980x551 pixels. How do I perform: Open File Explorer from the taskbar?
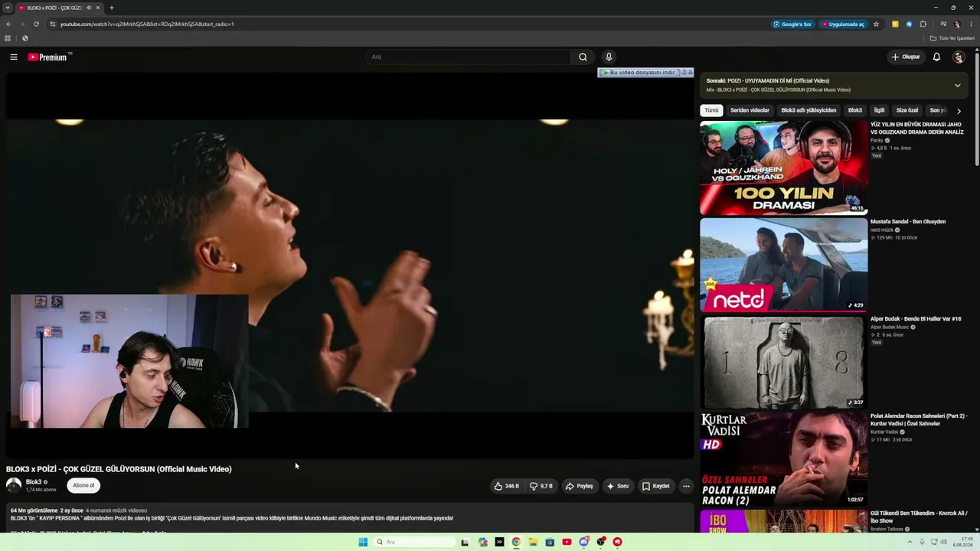pos(533,542)
